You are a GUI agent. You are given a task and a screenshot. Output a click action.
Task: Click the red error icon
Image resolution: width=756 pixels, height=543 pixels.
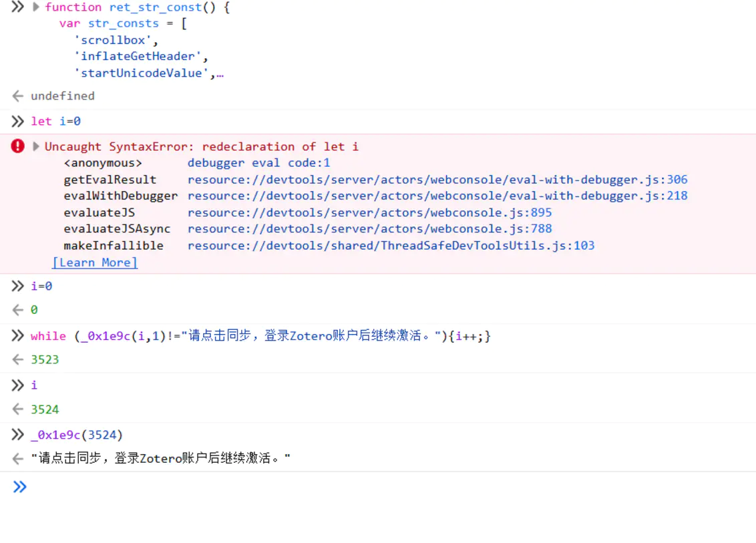(18, 146)
